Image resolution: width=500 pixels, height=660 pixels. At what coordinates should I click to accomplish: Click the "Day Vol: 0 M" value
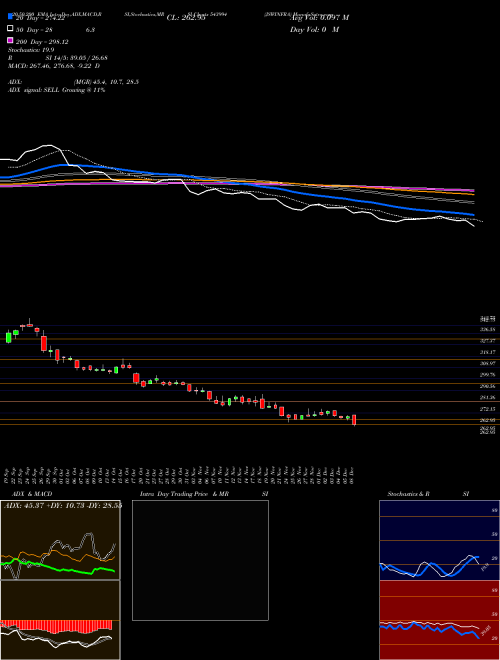(314, 29)
